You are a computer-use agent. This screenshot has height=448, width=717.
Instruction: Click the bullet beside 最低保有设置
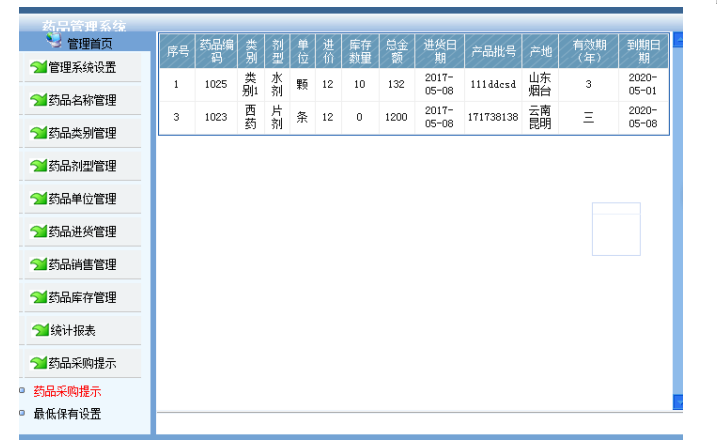22,413
